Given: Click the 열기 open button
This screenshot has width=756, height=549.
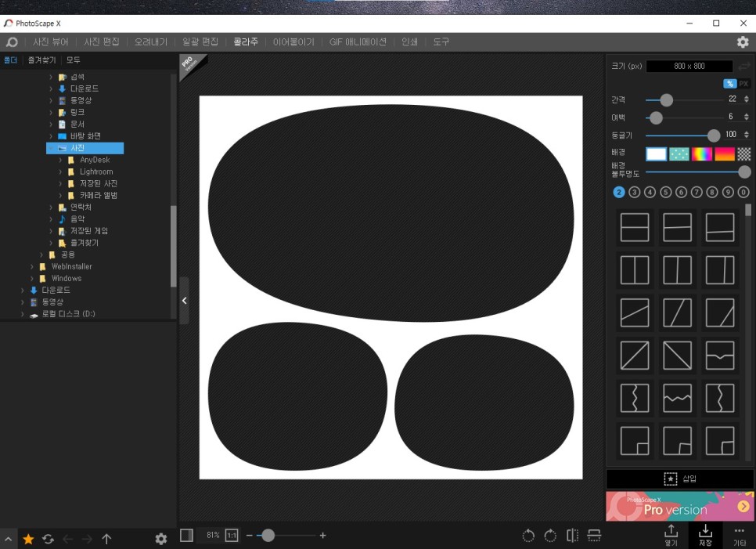Looking at the screenshot, I should (x=671, y=536).
